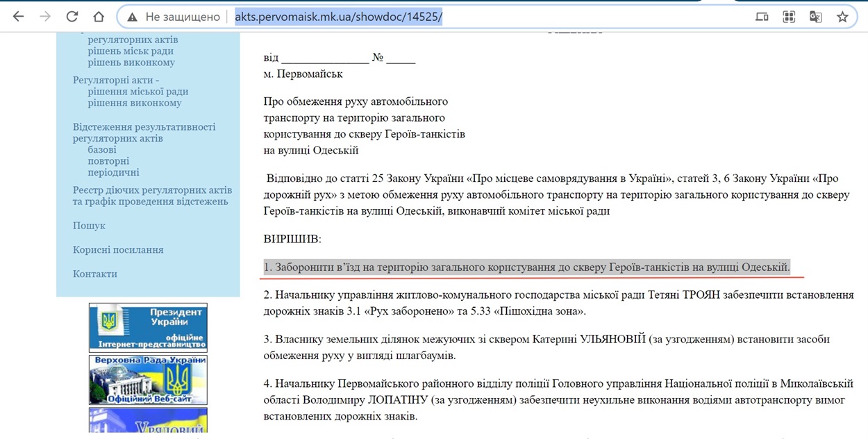Open the device cast icon in address bar

[762, 17]
